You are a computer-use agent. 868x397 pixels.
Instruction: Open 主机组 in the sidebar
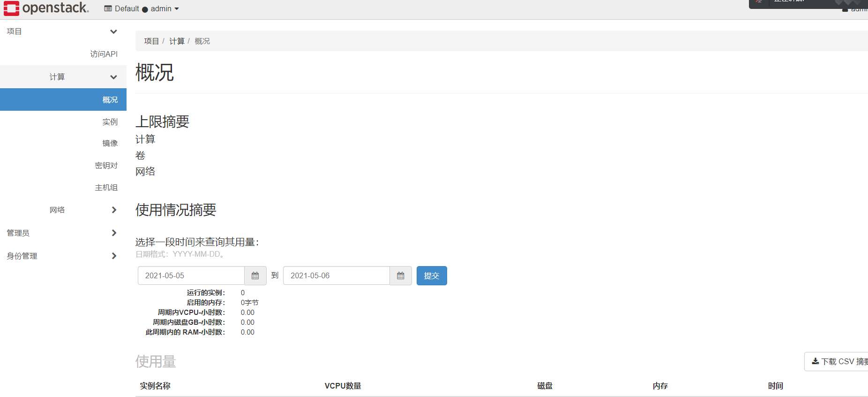(x=106, y=188)
